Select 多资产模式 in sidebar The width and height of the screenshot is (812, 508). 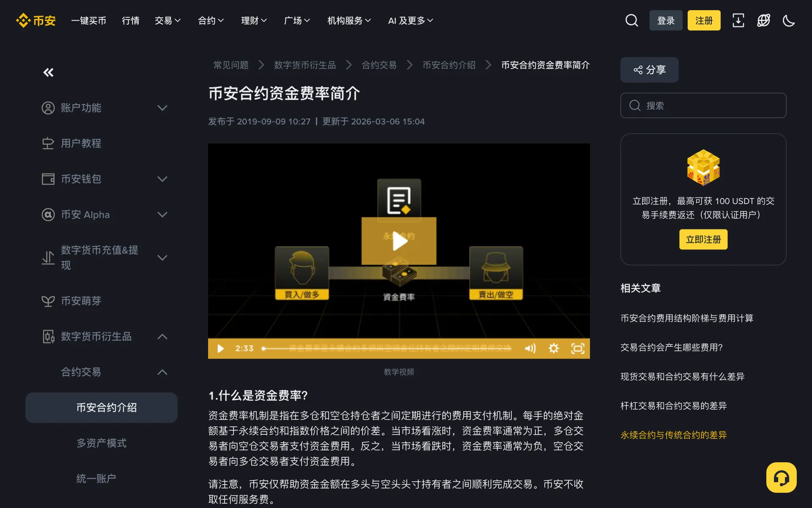click(101, 443)
